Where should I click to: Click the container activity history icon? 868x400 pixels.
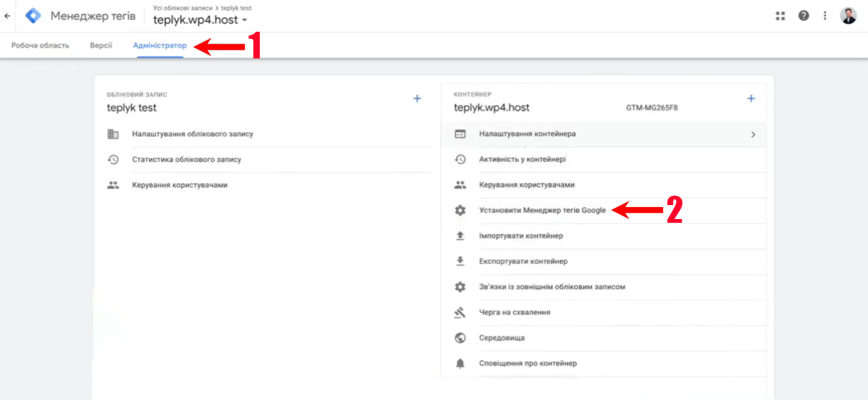[x=460, y=159]
